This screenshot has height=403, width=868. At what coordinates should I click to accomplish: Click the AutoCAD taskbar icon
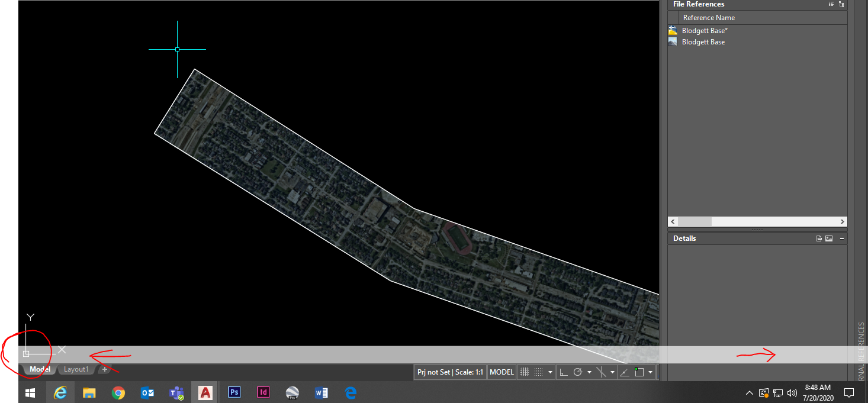[205, 392]
